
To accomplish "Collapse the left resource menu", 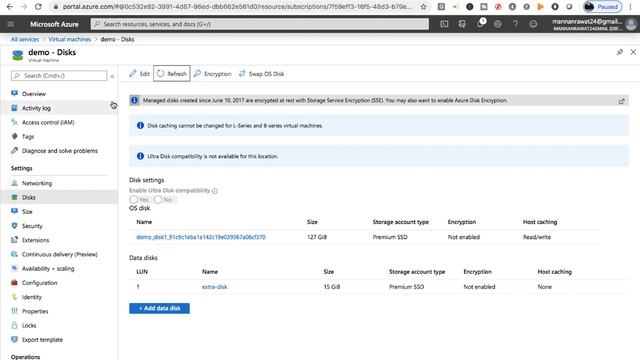I will point(112,76).
